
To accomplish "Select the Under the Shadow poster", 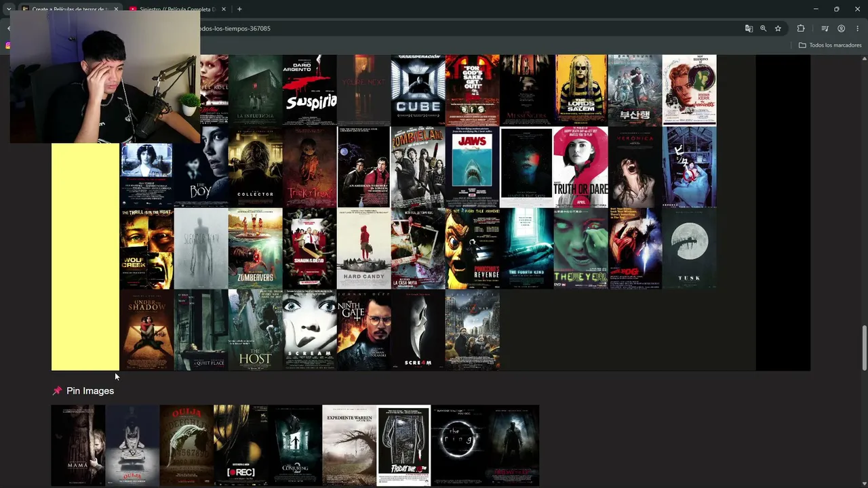I will tap(146, 330).
